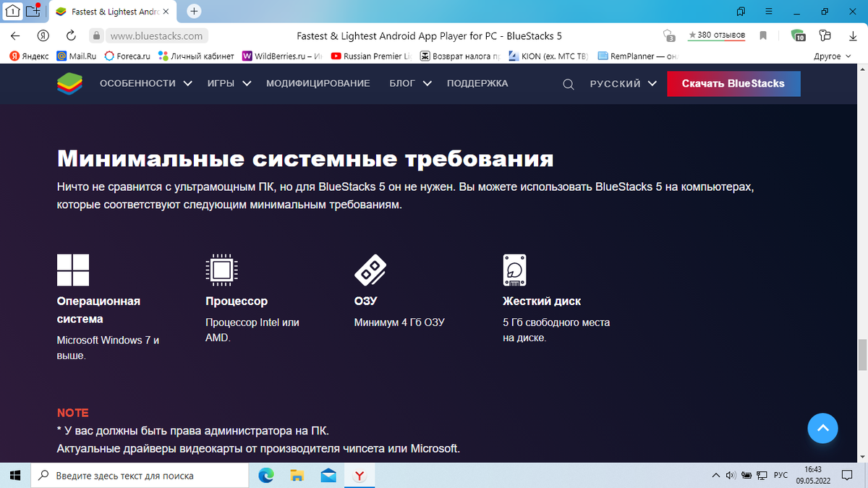Open the Mail.Ru bookmark
The image size is (868, 488).
(x=77, y=56)
